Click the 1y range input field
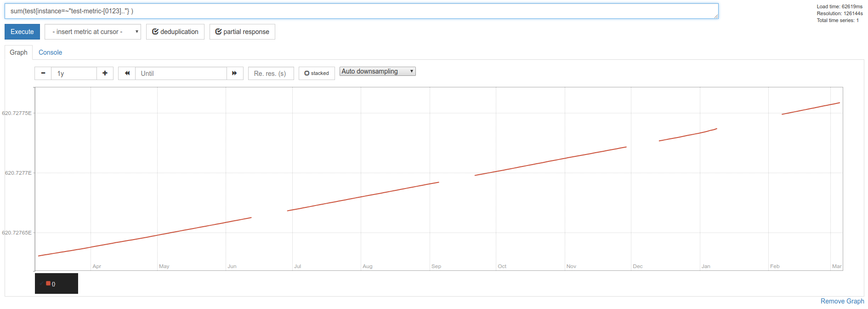 (74, 74)
